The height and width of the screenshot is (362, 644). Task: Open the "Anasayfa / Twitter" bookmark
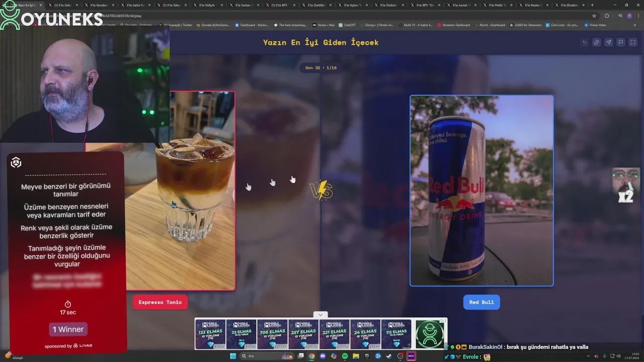pos(176,25)
